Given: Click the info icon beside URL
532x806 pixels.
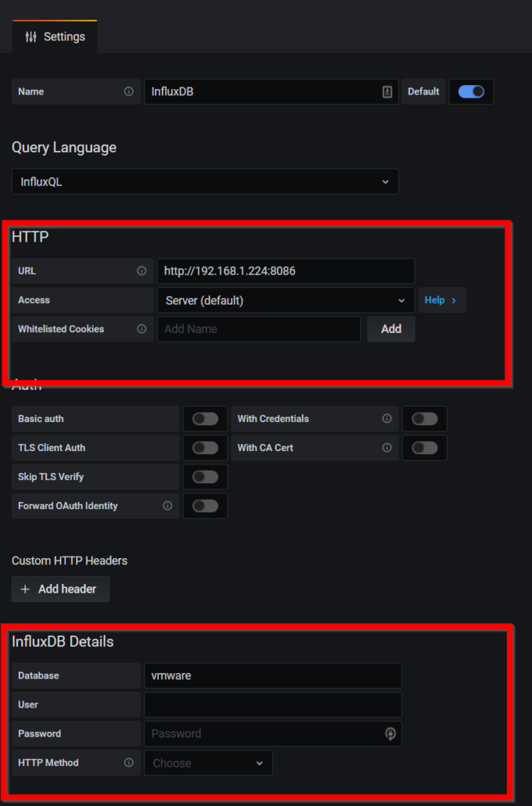Looking at the screenshot, I should coord(142,271).
